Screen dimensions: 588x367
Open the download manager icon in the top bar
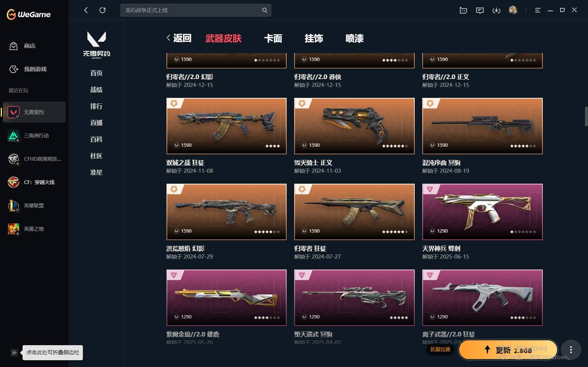[x=496, y=10]
